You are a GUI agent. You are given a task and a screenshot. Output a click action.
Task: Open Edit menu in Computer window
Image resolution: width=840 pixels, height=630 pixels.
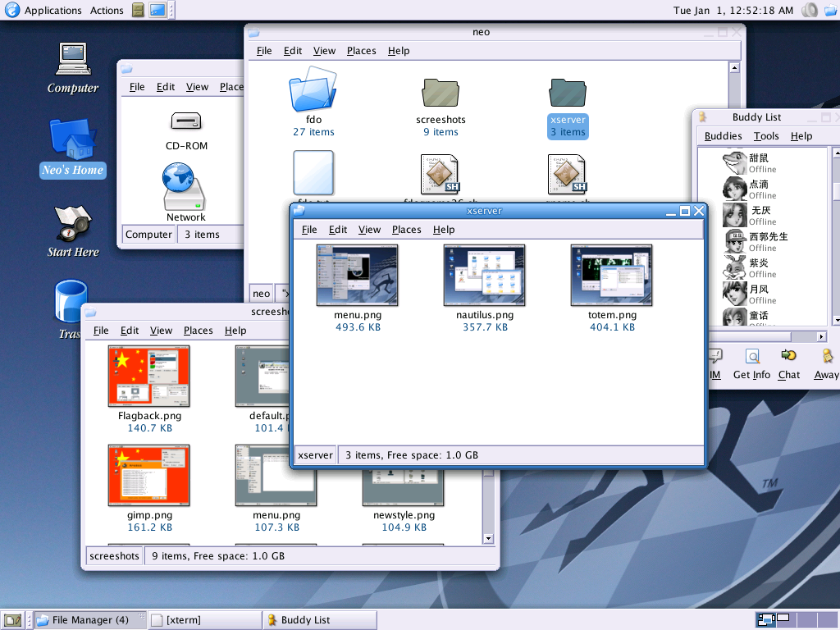(166, 86)
